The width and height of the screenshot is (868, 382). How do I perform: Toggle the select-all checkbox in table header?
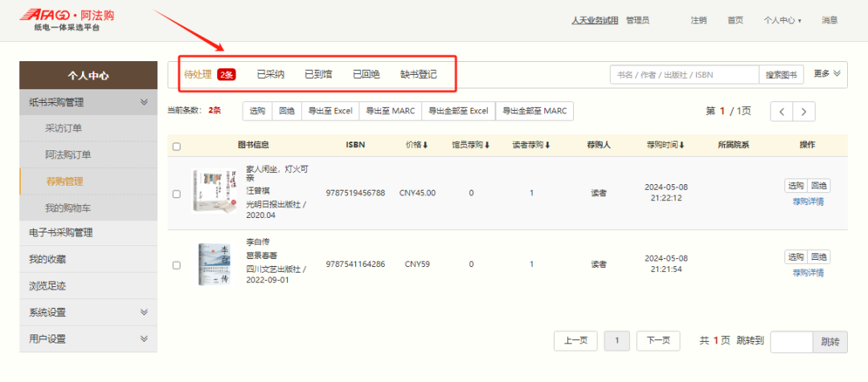177,146
